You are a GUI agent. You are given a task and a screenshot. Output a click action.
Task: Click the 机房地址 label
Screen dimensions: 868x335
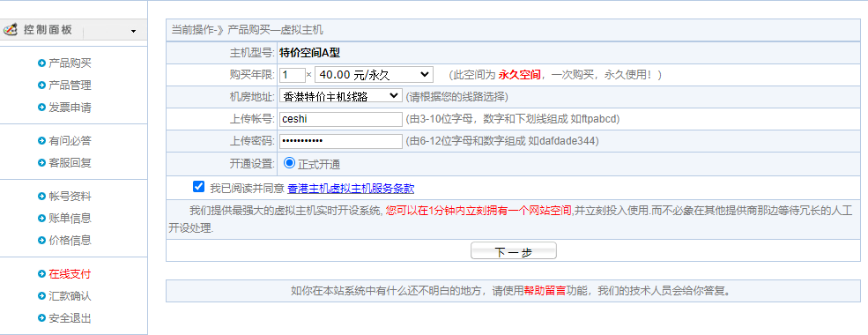252,97
